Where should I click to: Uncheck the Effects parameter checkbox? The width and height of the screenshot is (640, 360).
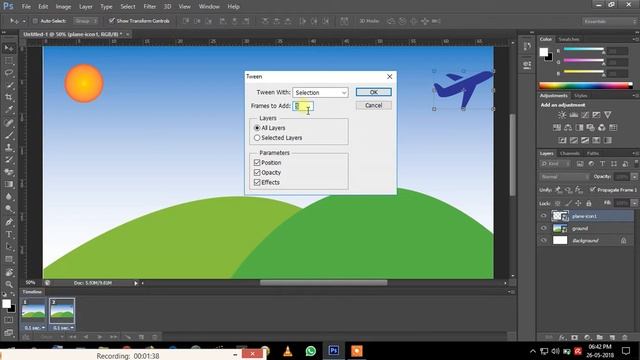pyautogui.click(x=257, y=182)
